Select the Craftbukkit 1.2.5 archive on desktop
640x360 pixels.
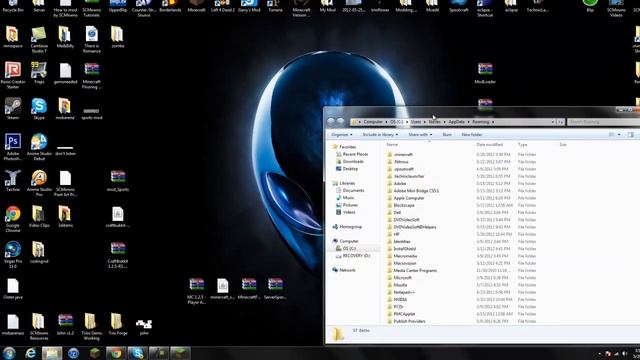coord(118,255)
